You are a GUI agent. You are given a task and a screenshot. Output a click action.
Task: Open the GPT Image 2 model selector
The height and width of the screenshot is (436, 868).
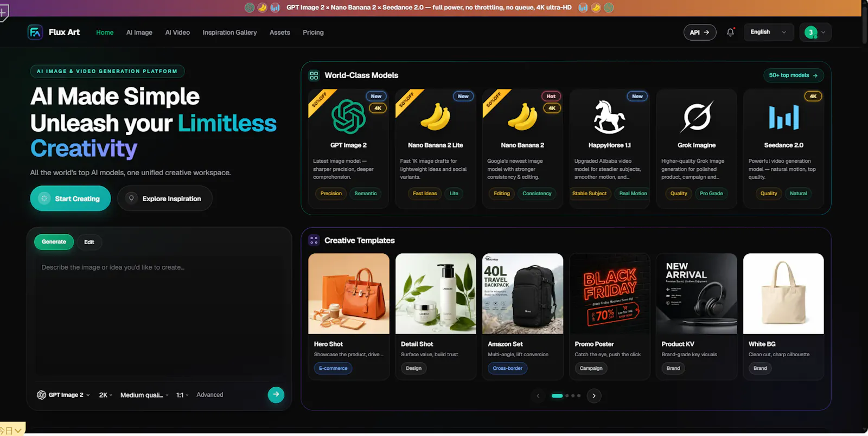click(63, 395)
